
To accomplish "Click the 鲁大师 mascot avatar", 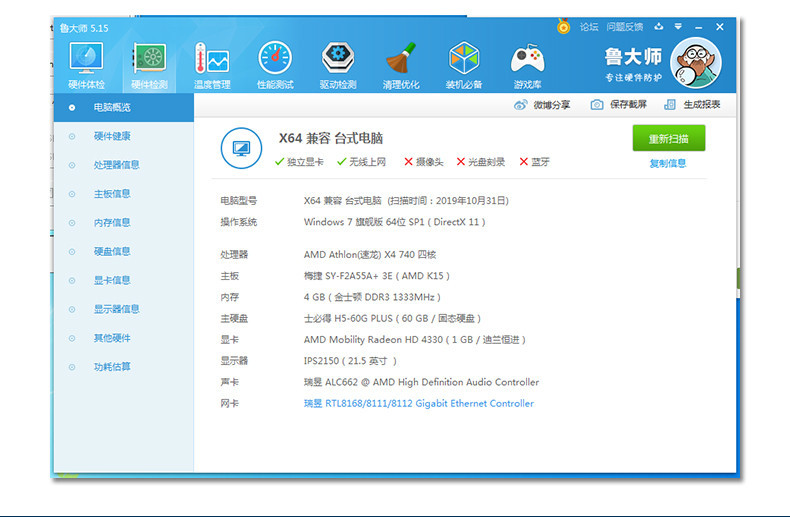I will [x=696, y=63].
